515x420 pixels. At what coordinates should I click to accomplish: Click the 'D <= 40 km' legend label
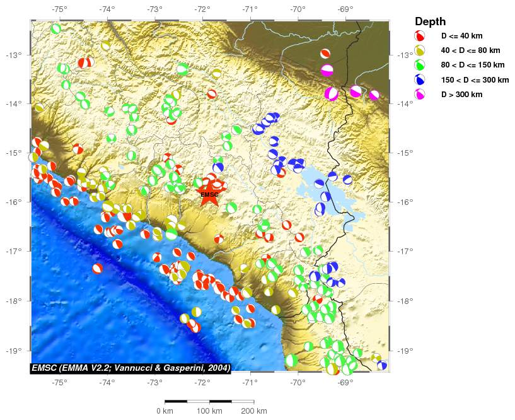click(x=463, y=35)
